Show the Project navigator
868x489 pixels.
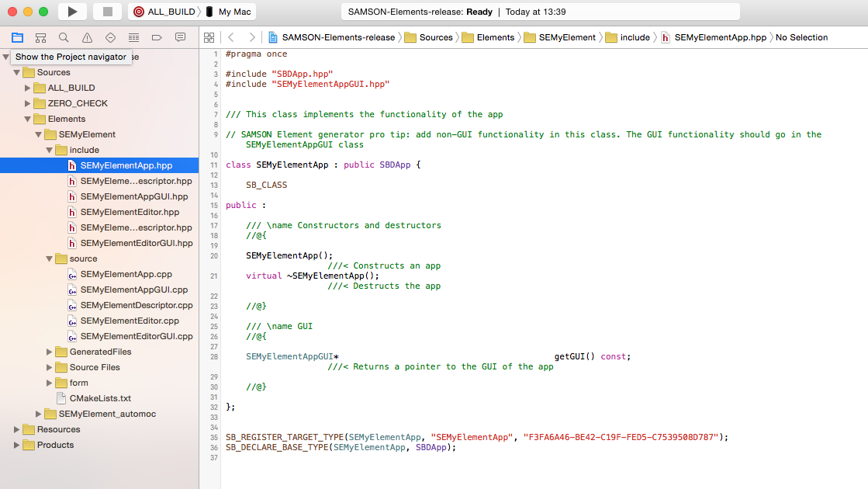17,36
